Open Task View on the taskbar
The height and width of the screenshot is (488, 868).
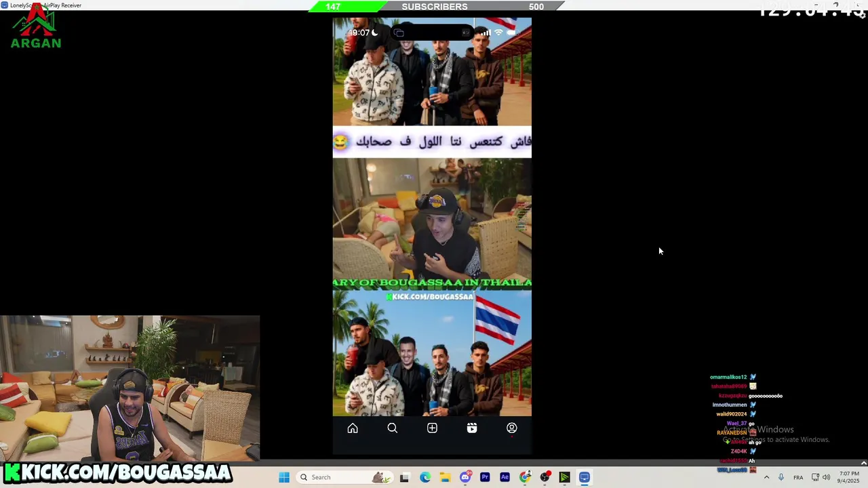pyautogui.click(x=405, y=477)
